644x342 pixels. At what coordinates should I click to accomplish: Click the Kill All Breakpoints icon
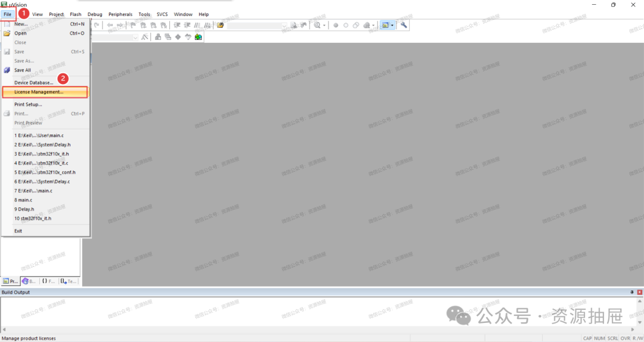[x=367, y=26]
